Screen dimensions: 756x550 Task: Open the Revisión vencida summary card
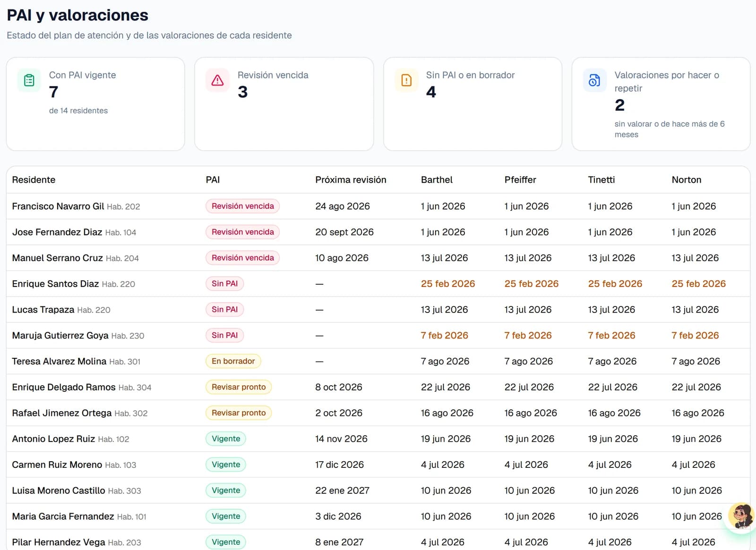tap(284, 104)
